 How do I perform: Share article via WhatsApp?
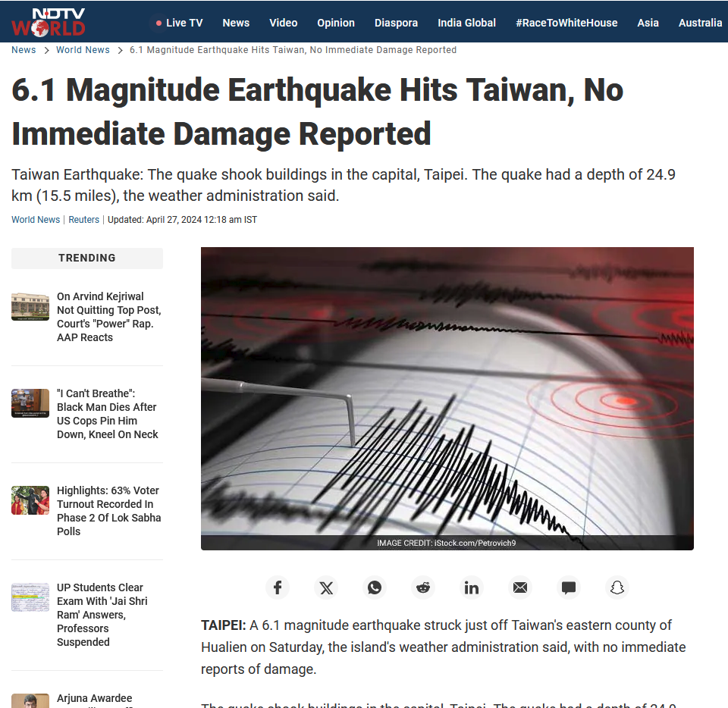375,587
